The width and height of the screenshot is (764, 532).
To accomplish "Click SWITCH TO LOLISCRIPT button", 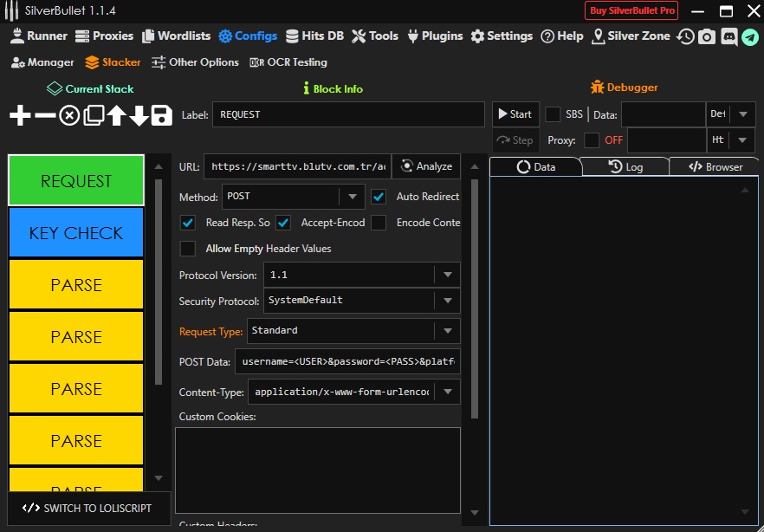I will coord(87,509).
